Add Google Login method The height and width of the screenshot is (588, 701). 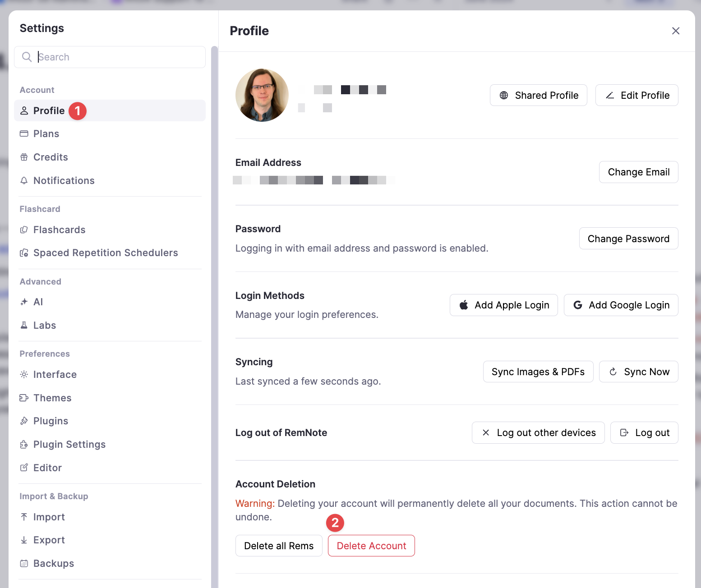click(621, 305)
